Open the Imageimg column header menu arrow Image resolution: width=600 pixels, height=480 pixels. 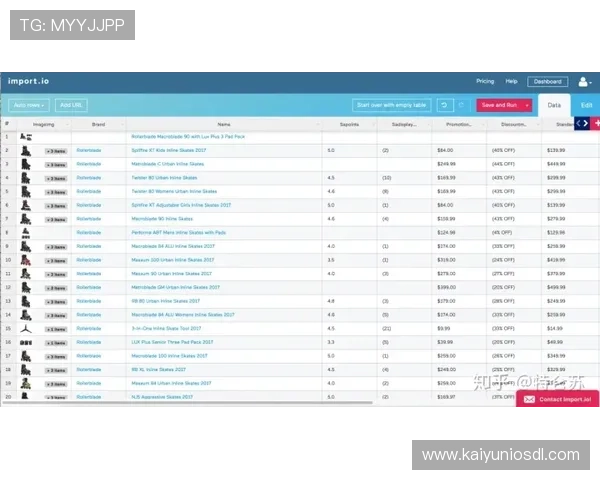tap(67, 124)
